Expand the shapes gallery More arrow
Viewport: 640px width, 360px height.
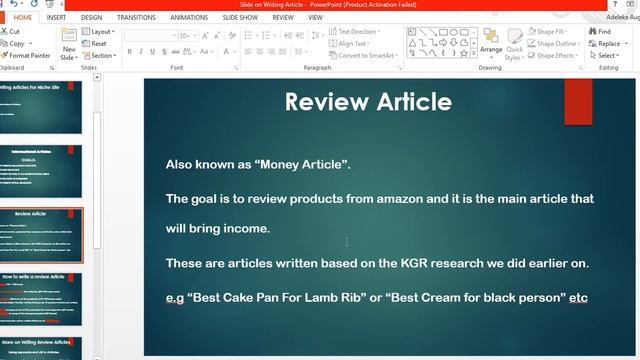[474, 53]
